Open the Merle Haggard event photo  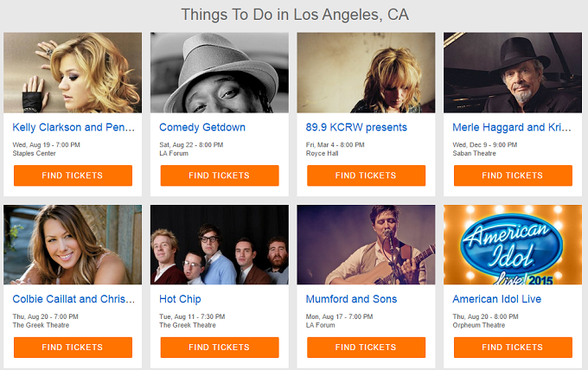point(513,73)
